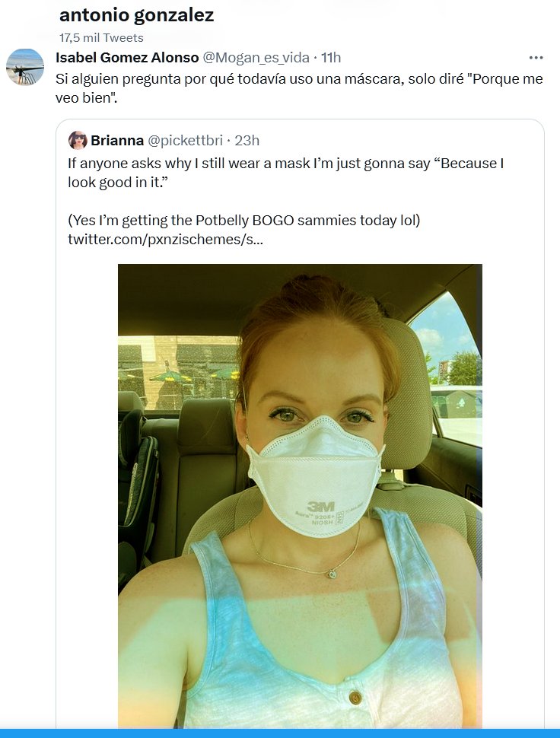Open the tweet's three-dot more options menu

536,58
